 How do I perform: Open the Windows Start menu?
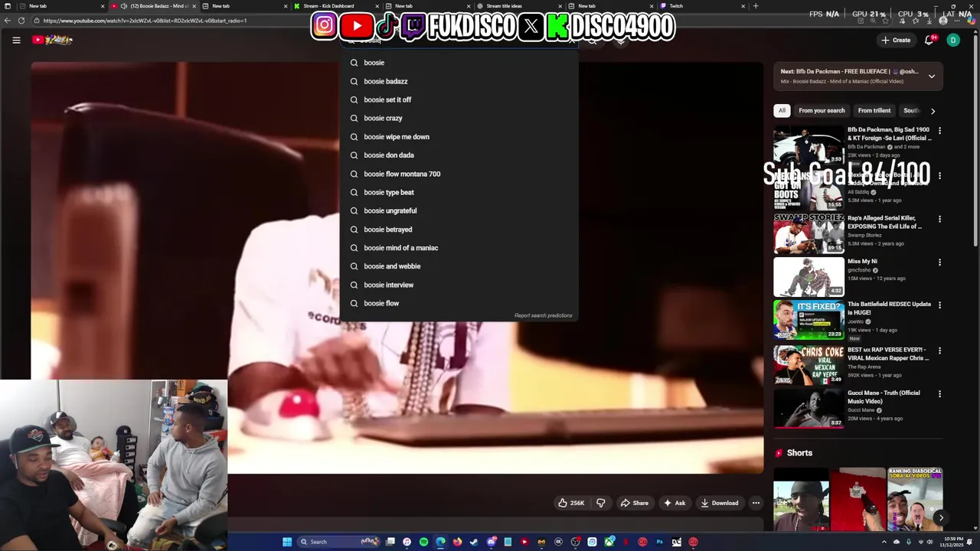287,542
